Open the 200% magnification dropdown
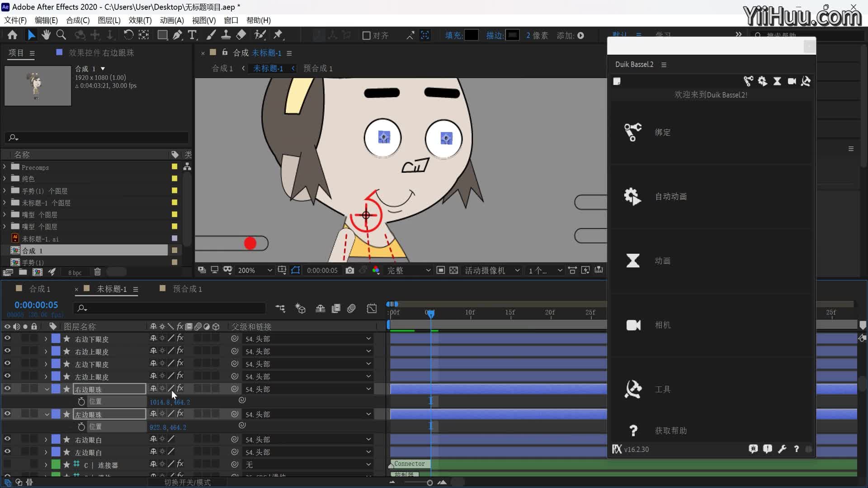868x488 pixels. (255, 270)
